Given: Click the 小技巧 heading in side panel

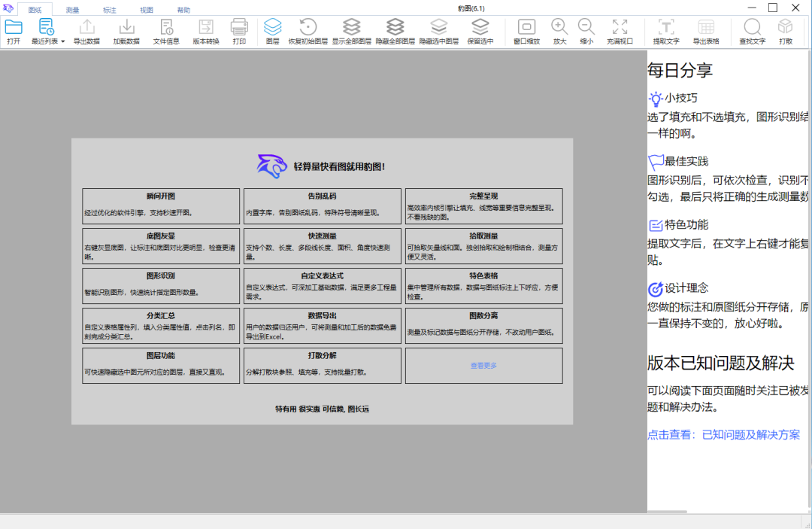Looking at the screenshot, I should (x=681, y=98).
